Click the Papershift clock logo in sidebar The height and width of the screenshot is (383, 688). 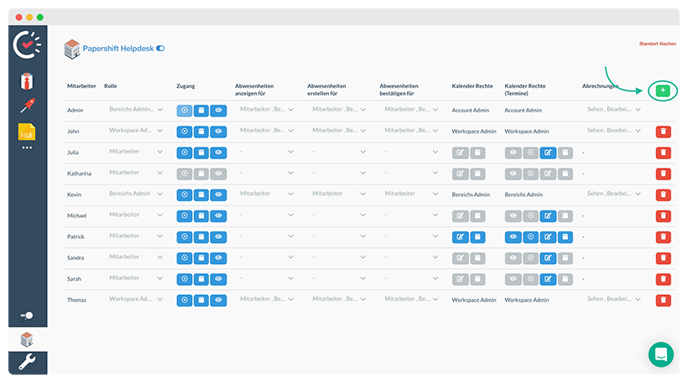27,44
